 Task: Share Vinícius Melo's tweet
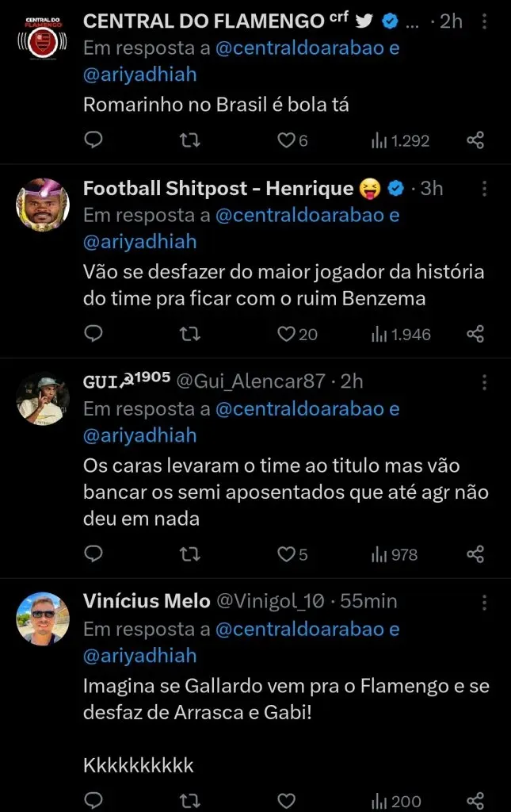[475, 800]
